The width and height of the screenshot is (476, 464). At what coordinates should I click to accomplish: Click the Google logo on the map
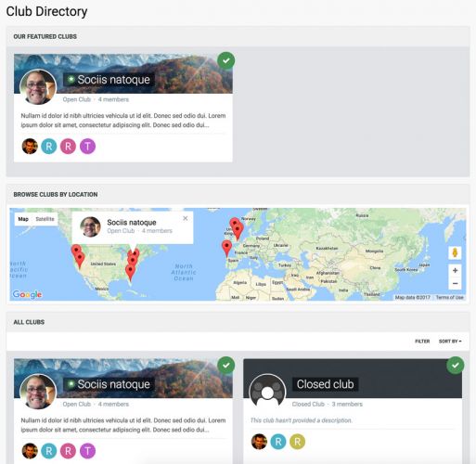click(27, 294)
